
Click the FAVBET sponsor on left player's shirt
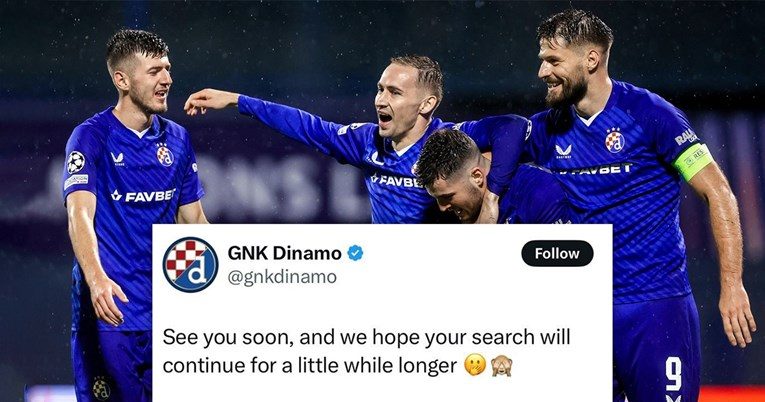[143, 196]
